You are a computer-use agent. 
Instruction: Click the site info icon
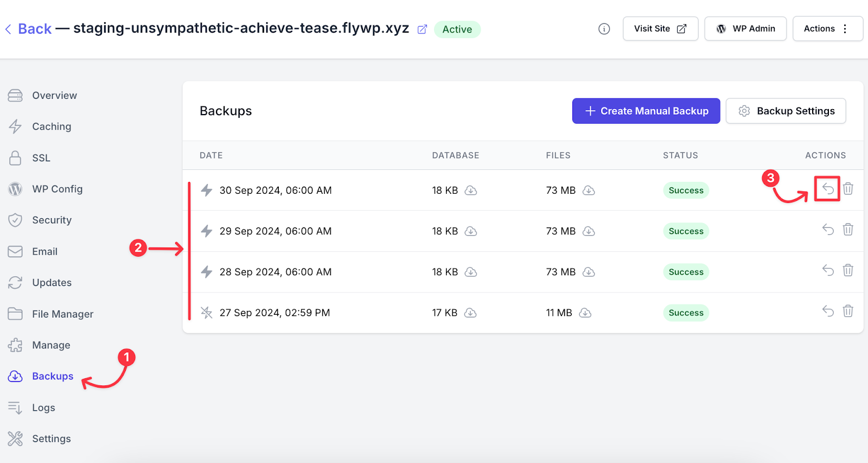pos(604,29)
